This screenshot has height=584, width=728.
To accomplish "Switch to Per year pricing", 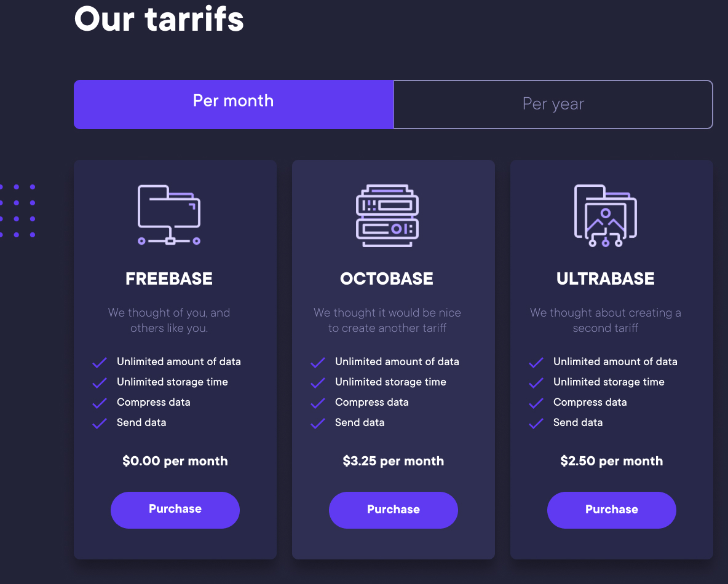I will coord(553,105).
